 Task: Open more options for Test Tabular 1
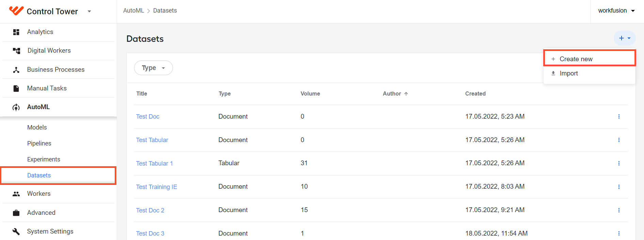tap(619, 164)
